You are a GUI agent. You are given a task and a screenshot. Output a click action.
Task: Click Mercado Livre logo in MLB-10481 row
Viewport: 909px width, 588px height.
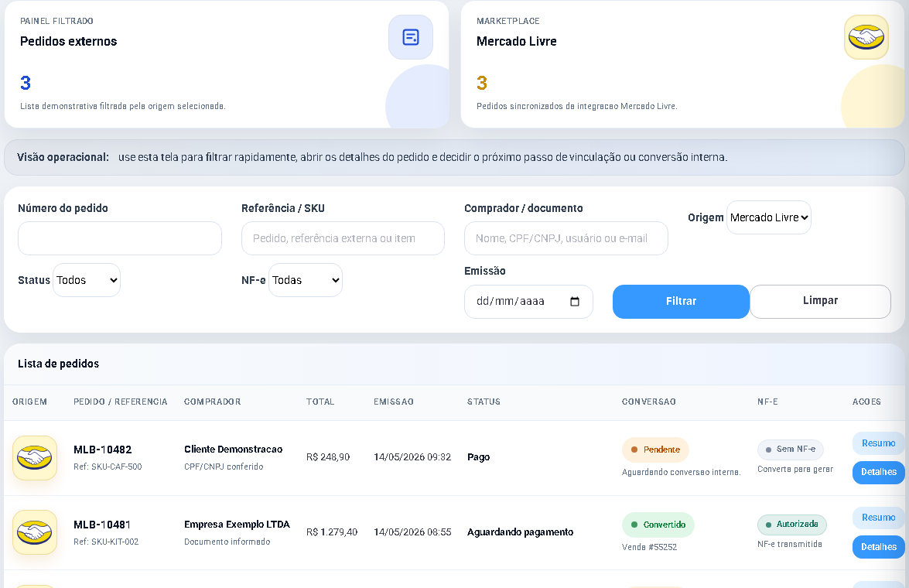35,532
